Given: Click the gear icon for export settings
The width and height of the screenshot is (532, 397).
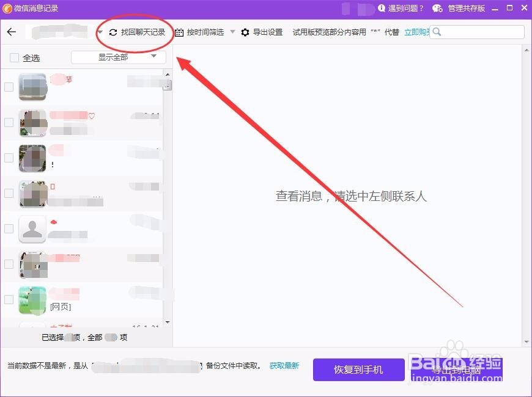Looking at the screenshot, I should pyautogui.click(x=245, y=32).
